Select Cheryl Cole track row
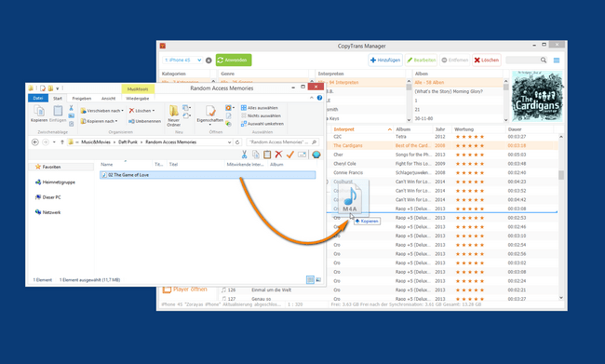 (x=442, y=164)
